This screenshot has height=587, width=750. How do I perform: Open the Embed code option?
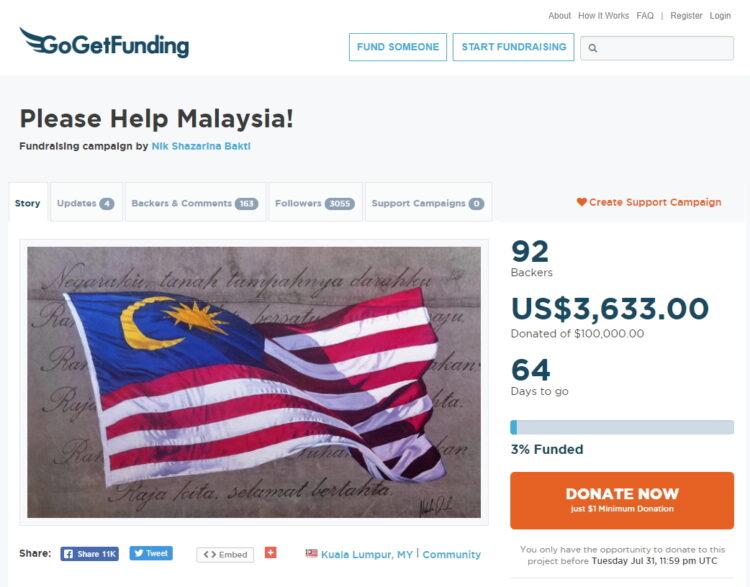pos(225,554)
